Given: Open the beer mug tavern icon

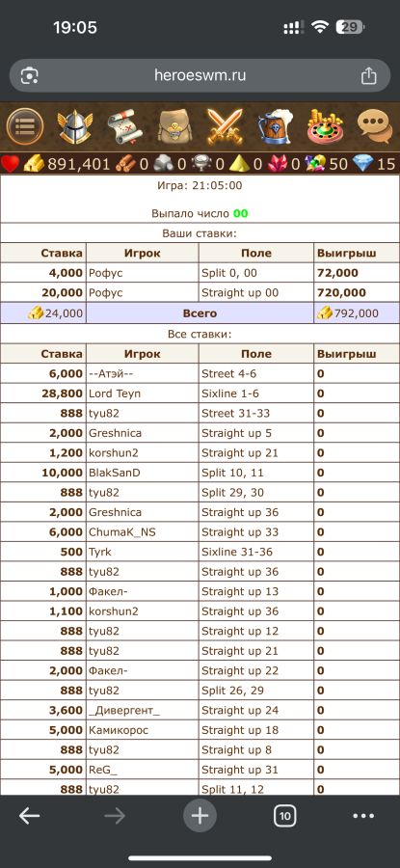Looking at the screenshot, I should click(x=275, y=126).
